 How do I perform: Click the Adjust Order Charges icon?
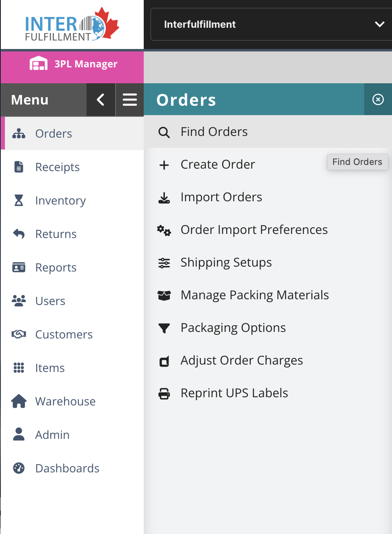[x=164, y=361]
